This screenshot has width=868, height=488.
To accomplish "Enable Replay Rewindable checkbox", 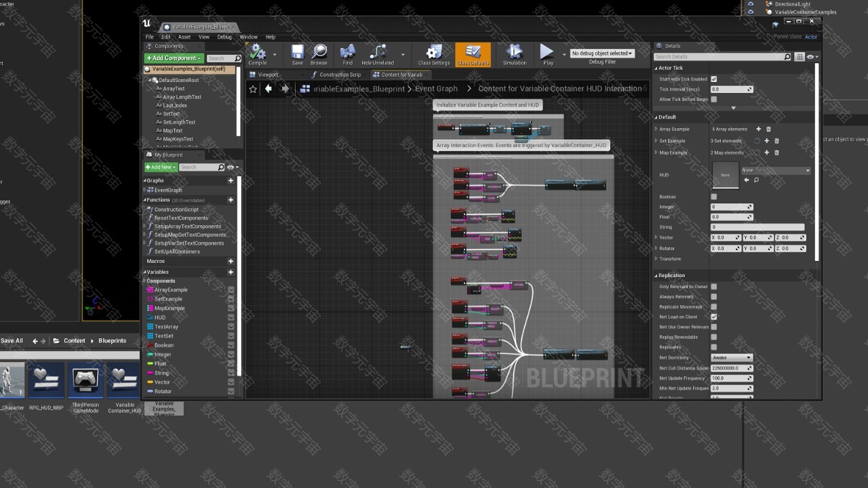I will (x=713, y=337).
